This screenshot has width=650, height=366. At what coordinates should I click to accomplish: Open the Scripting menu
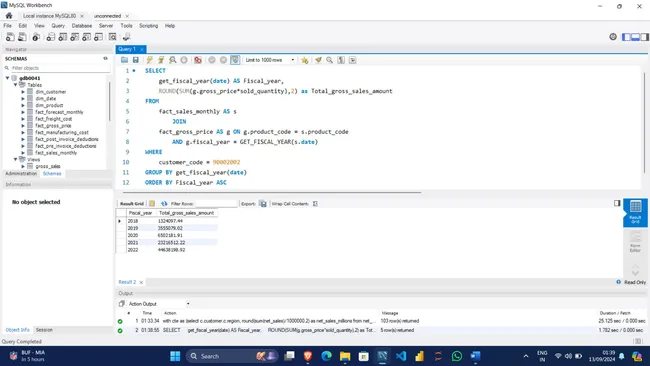(148, 26)
